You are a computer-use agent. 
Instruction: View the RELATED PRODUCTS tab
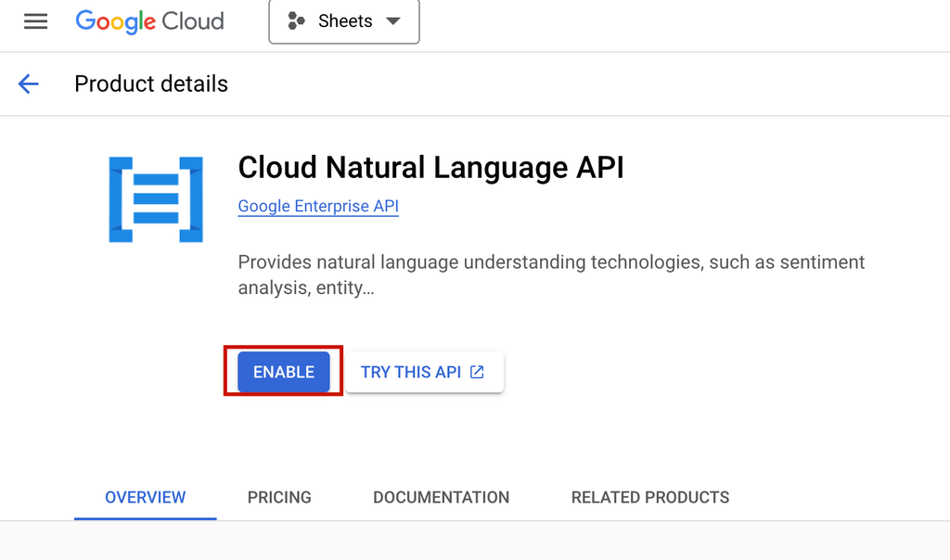click(650, 497)
